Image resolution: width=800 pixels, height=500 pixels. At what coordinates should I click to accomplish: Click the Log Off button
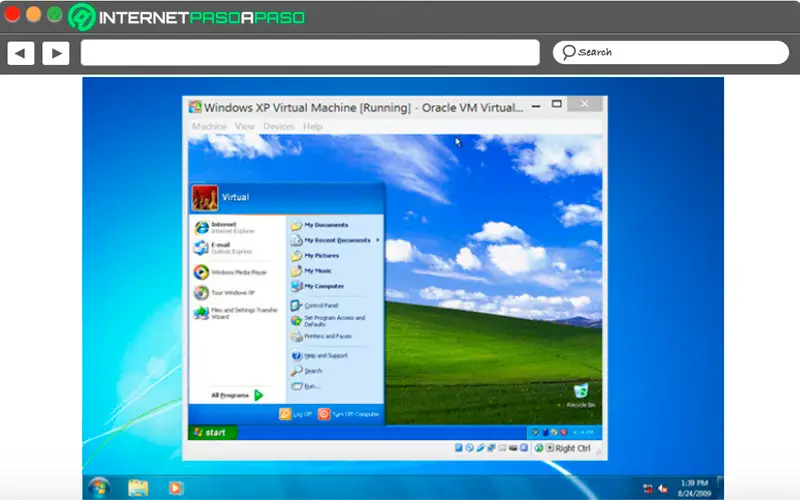pyautogui.click(x=295, y=414)
